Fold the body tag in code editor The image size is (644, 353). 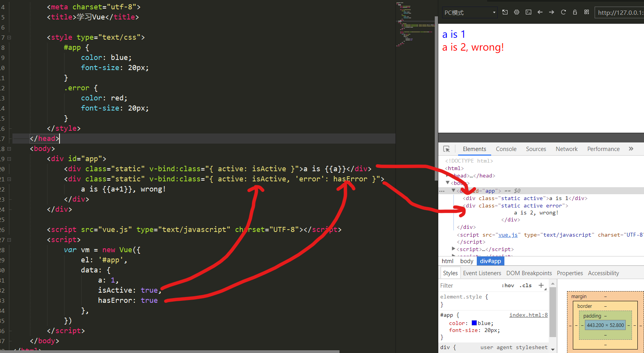9,149
